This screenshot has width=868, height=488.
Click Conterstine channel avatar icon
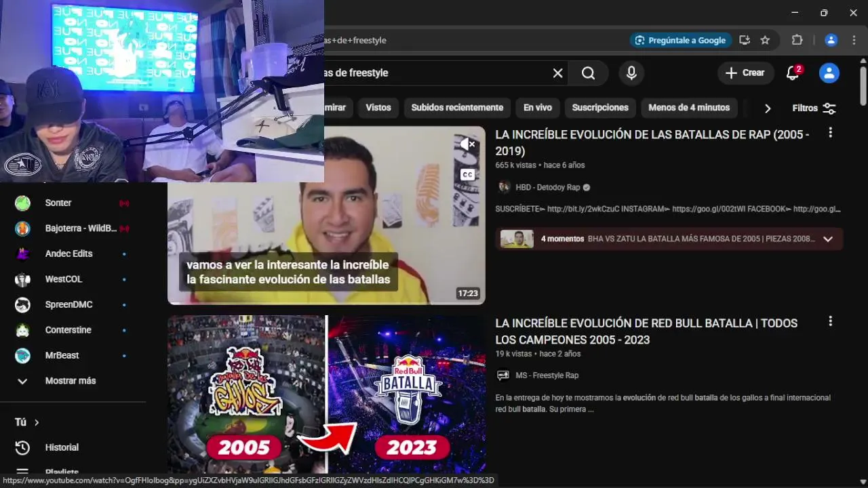tap(23, 330)
